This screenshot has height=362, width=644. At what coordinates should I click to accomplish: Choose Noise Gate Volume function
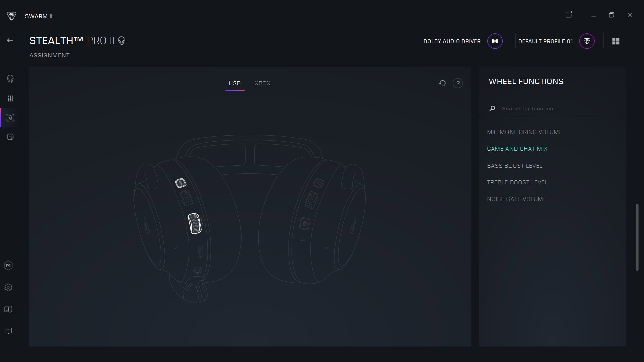[x=517, y=199]
